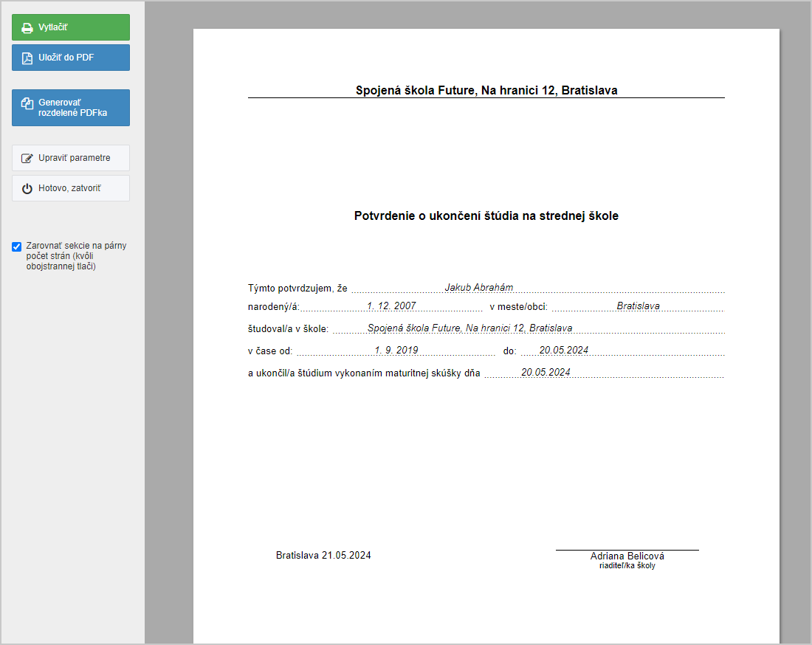The width and height of the screenshot is (812, 645).
Task: Click the school value after študoval/a v škole
Action: tap(469, 328)
